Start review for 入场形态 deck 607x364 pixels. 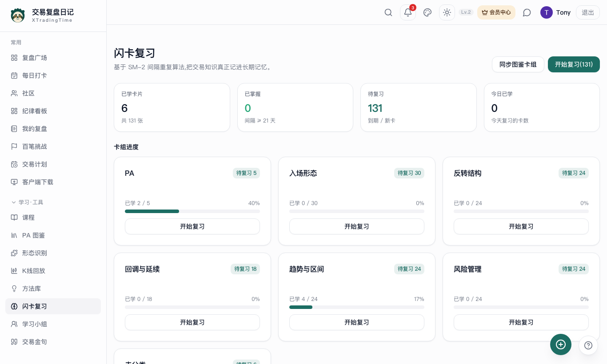pos(357,226)
